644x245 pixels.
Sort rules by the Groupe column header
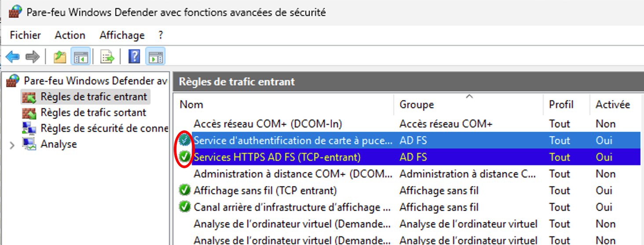coord(417,104)
